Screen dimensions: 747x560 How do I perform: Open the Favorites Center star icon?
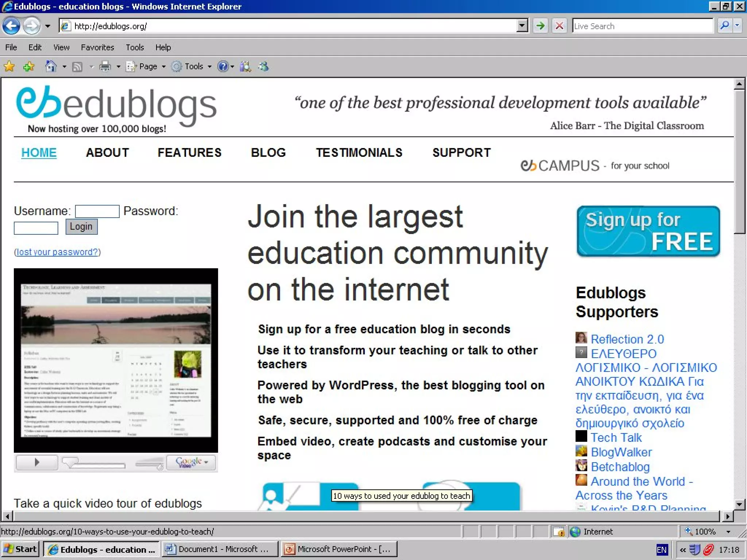(9, 66)
